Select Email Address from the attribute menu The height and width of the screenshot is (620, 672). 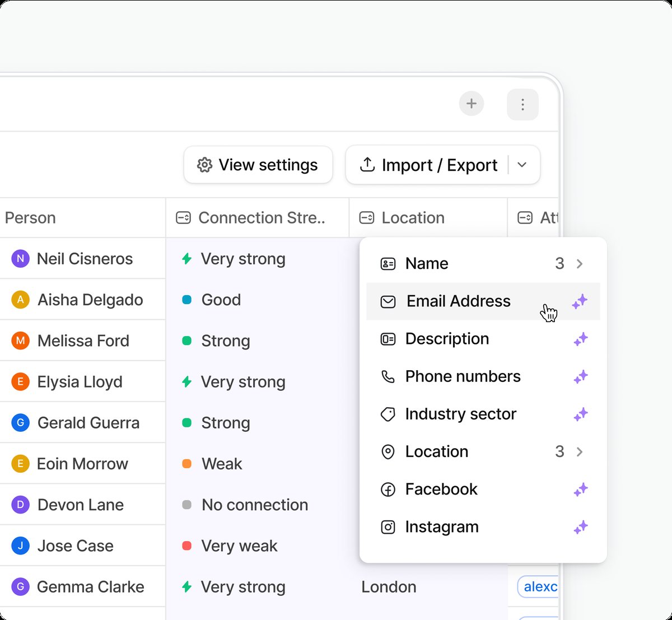pyautogui.click(x=458, y=301)
